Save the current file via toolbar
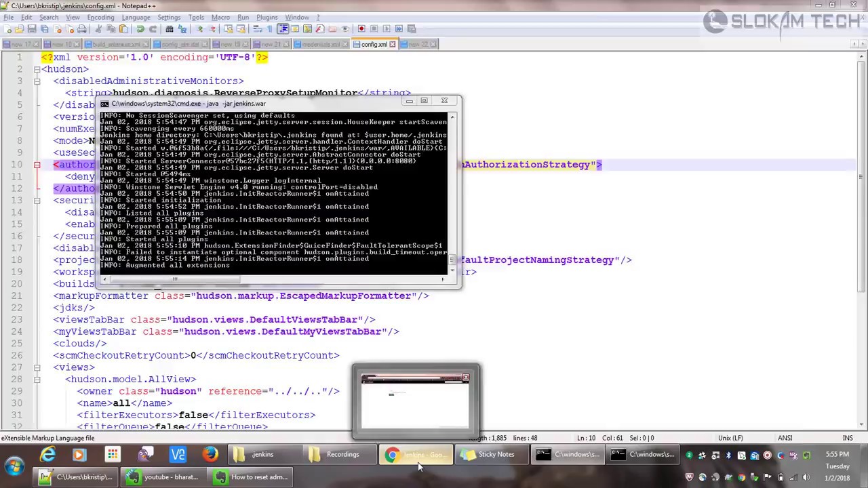 [x=32, y=29]
